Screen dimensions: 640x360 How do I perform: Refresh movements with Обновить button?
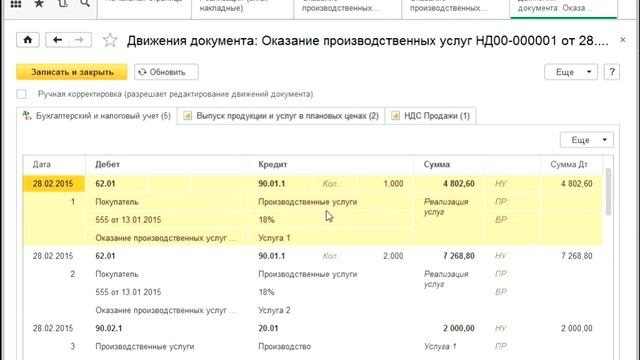click(167, 72)
